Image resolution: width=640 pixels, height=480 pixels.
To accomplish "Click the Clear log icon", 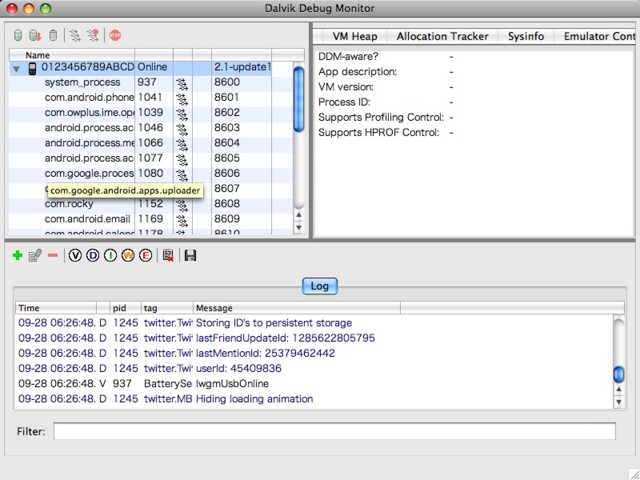I will point(168,256).
